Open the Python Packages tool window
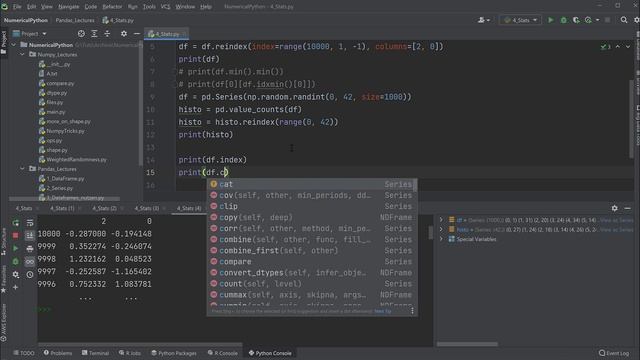This screenshot has height=360, width=640. point(174,353)
